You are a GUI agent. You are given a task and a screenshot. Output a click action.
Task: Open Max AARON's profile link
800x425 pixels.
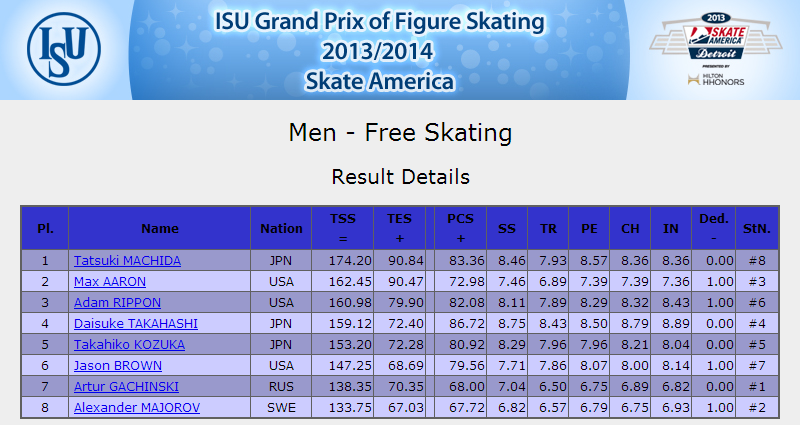pyautogui.click(x=110, y=282)
